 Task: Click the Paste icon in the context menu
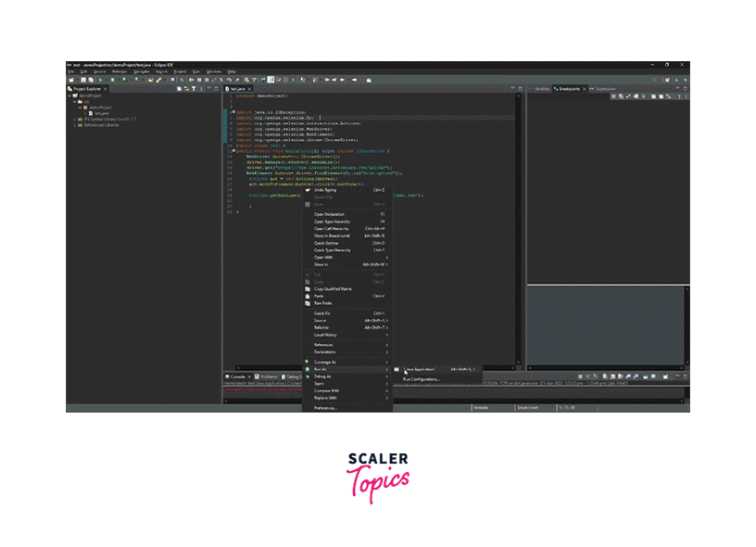tap(308, 296)
